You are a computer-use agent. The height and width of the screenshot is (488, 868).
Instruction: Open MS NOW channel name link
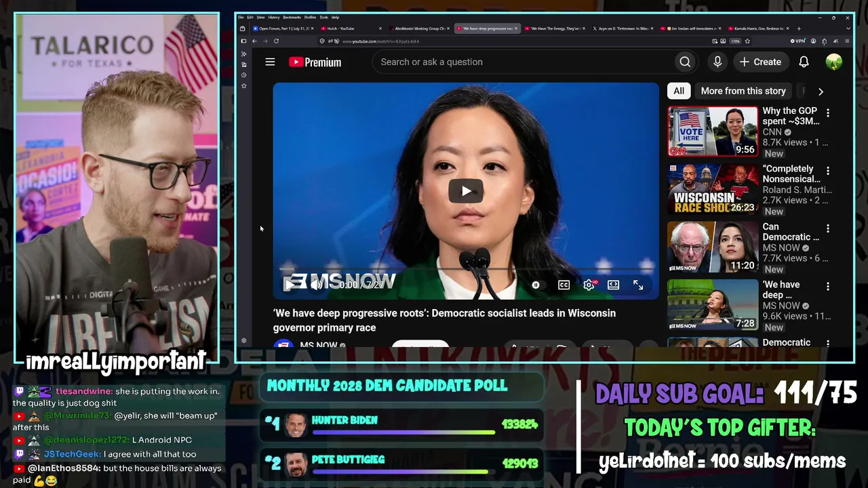pos(318,345)
